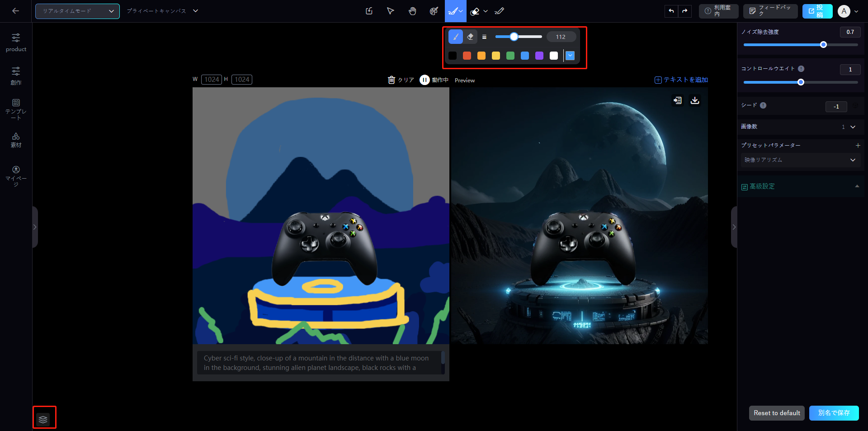This screenshot has height=431, width=868.
Task: Select the hand pan tool
Action: click(x=412, y=11)
